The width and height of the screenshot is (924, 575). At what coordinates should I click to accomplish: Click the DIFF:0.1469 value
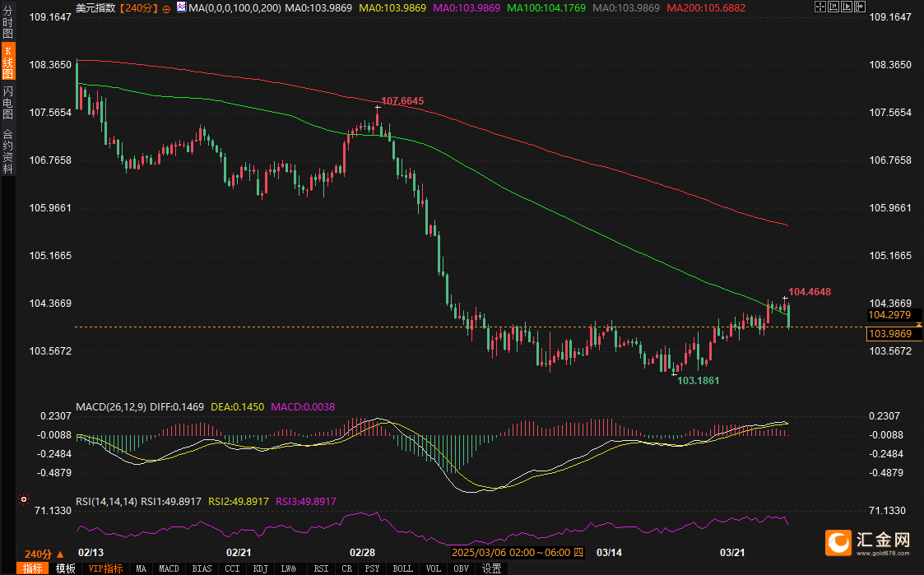click(177, 407)
